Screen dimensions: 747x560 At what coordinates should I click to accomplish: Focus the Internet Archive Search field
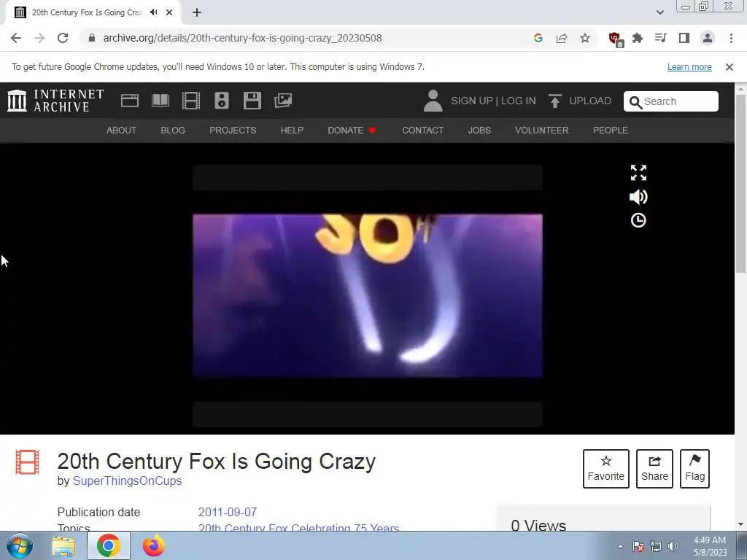tap(671, 101)
